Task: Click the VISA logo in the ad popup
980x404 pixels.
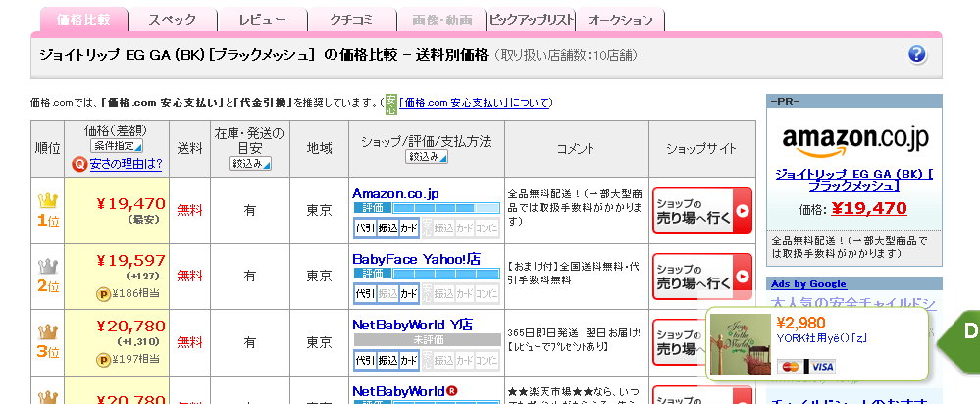Action: [x=821, y=367]
